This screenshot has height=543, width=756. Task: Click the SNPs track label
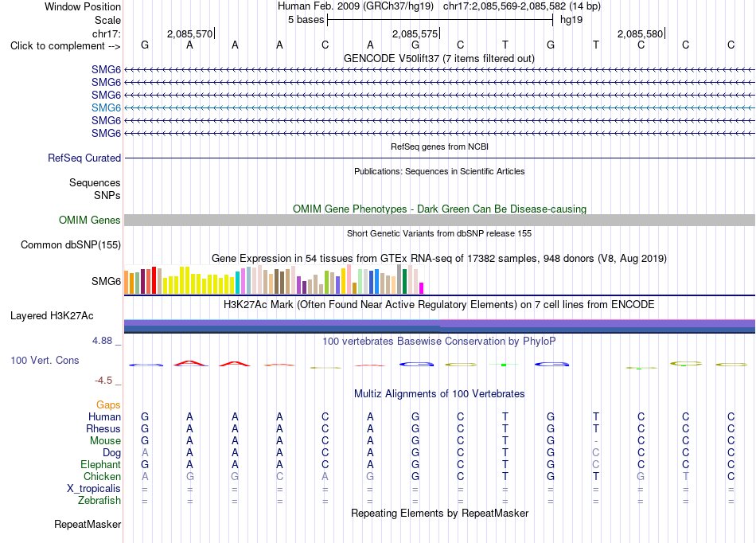[107, 195]
